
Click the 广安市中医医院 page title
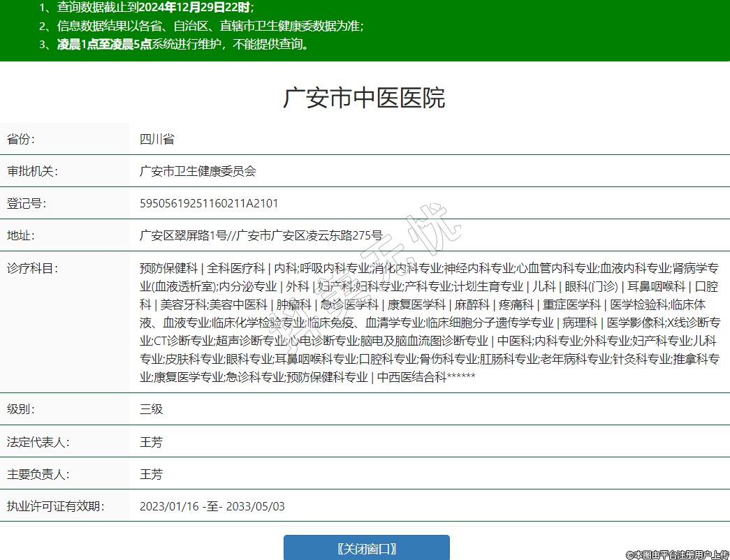(364, 98)
